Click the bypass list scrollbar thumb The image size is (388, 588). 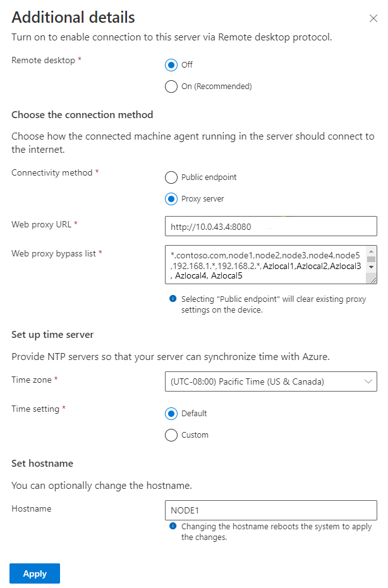[x=371, y=259]
